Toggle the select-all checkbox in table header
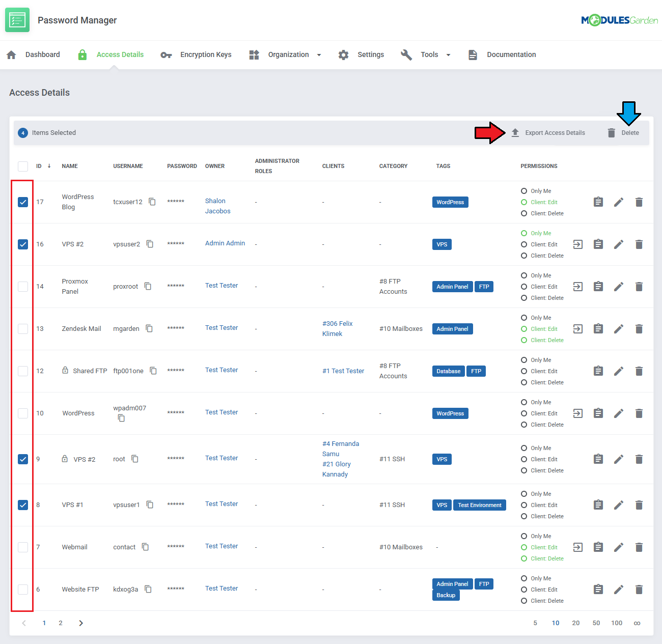 point(23,166)
